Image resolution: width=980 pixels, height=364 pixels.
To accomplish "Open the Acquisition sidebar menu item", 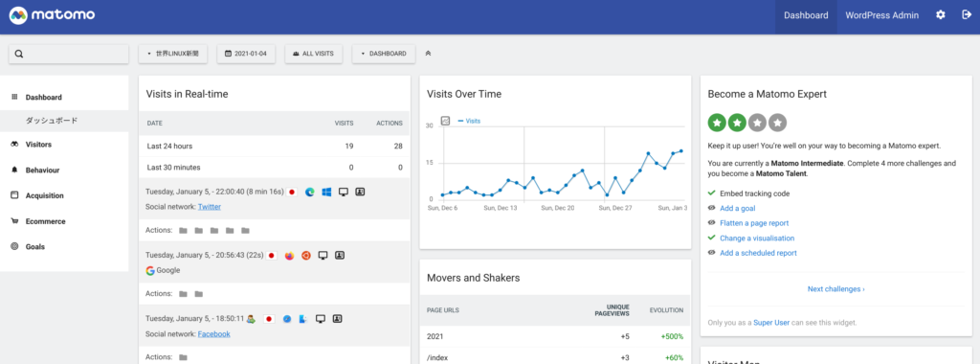I will pyautogui.click(x=44, y=195).
